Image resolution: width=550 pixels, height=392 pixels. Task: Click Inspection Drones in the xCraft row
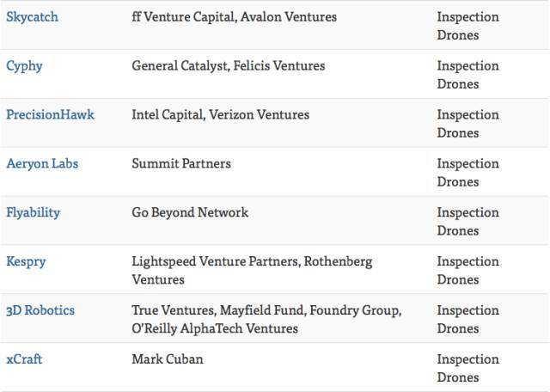point(467,369)
